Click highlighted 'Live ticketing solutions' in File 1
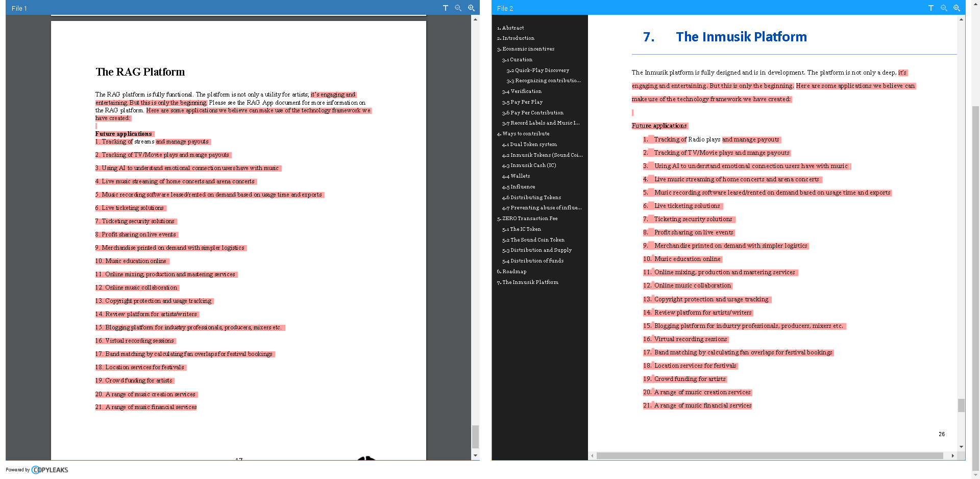980x479 pixels. pos(133,208)
